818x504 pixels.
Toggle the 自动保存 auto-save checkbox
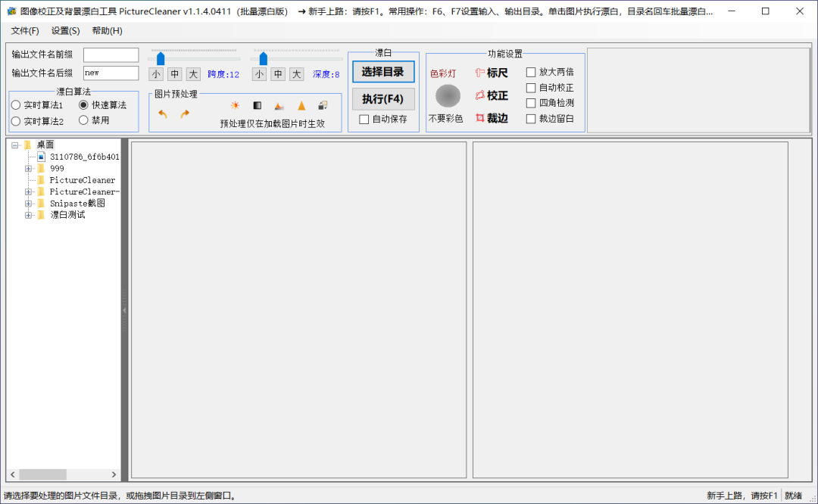click(364, 119)
